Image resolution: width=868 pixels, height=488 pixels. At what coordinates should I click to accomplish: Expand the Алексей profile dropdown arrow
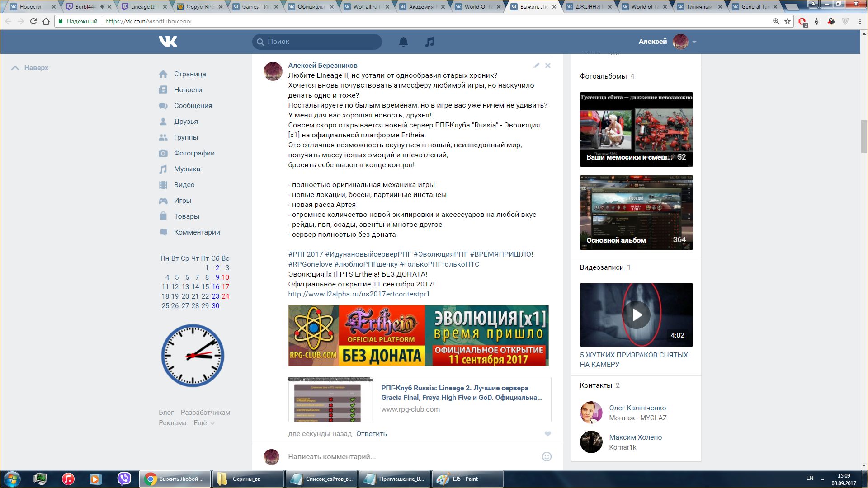(694, 42)
